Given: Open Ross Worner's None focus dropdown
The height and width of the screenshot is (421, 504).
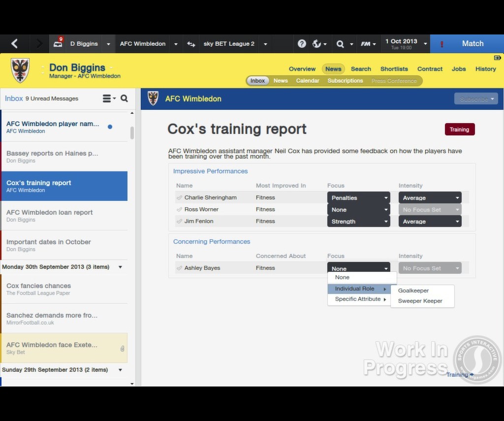Looking at the screenshot, I should (358, 209).
